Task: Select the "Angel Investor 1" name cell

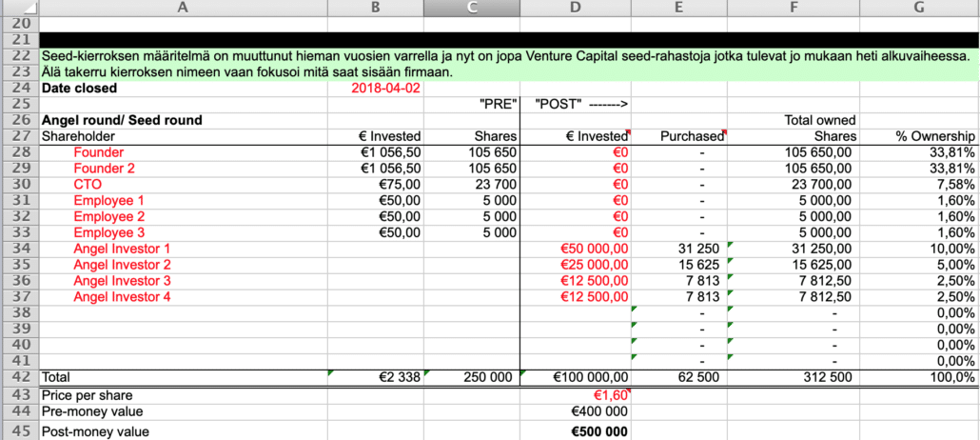Action: [x=183, y=250]
